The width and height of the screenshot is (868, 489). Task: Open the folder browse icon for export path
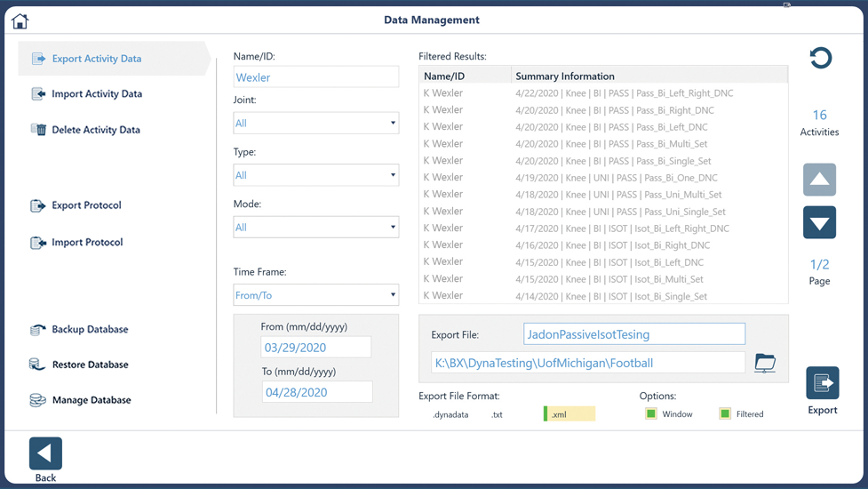[x=765, y=363]
